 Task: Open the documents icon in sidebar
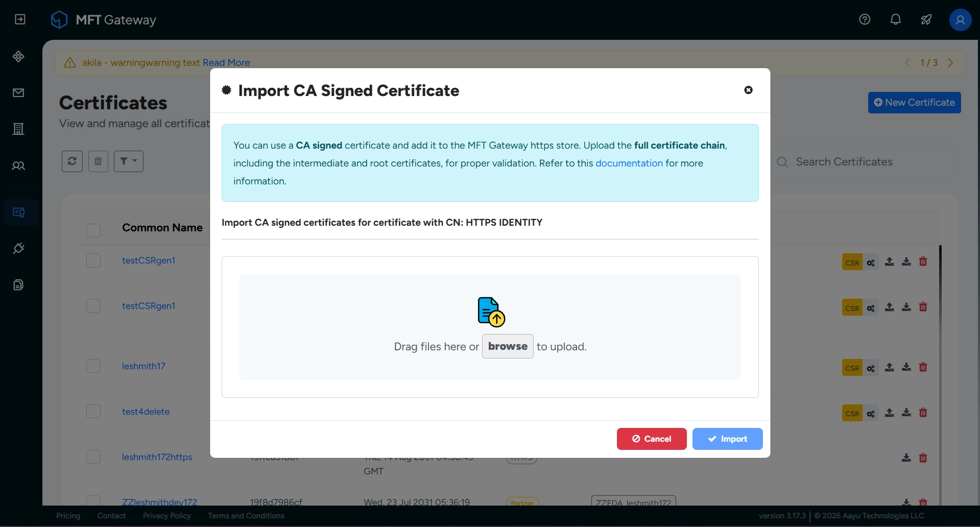(18, 285)
